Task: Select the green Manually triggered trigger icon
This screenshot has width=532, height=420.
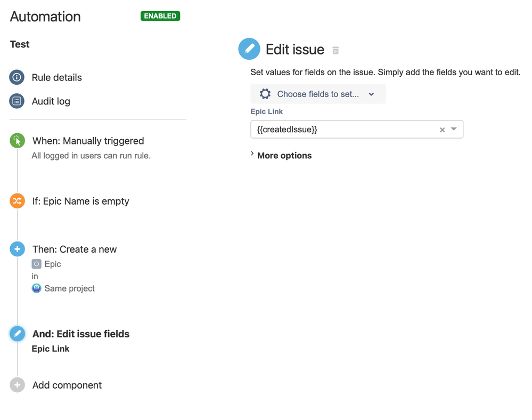Action: point(18,141)
